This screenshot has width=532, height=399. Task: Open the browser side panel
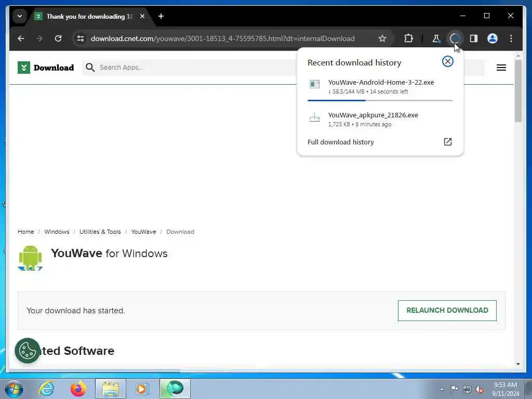tap(474, 38)
